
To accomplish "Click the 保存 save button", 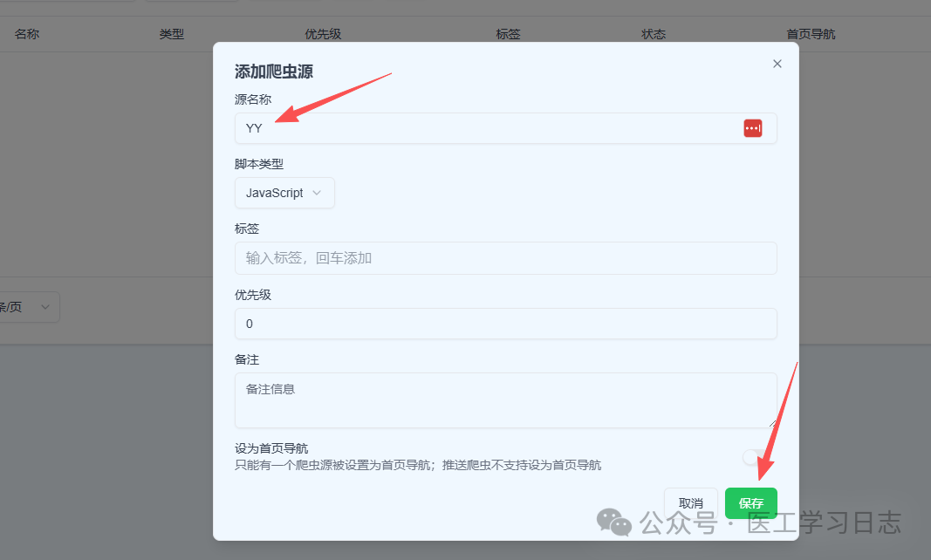I will pos(750,503).
